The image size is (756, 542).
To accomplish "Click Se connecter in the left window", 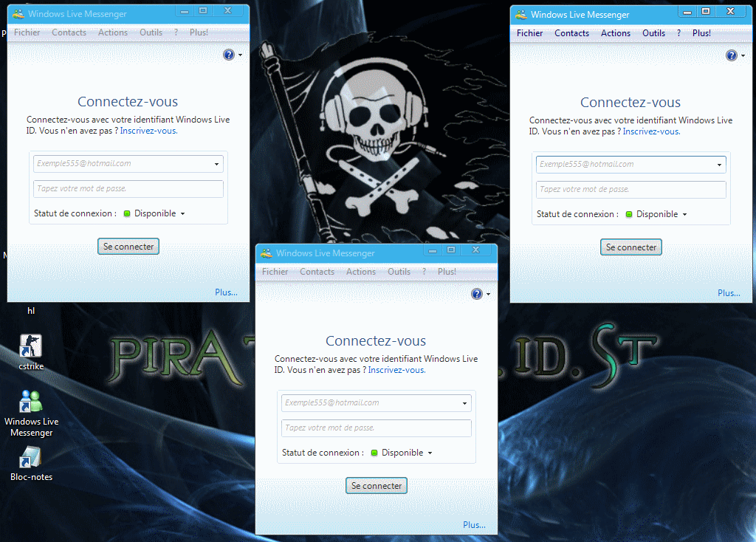I will coord(128,247).
